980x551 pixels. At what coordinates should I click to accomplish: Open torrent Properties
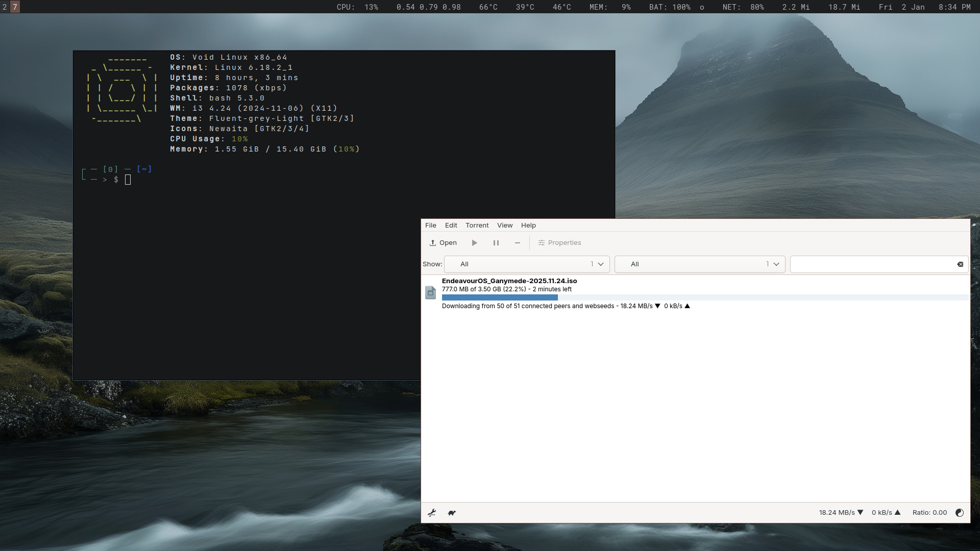pos(559,243)
